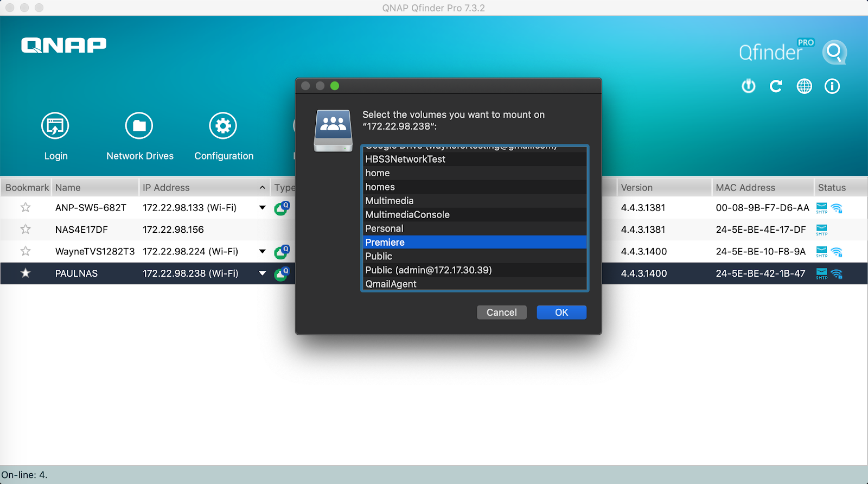This screenshot has height=484, width=868.
Task: Click myQNAPcloud type icon for WayneTVS1282T3
Action: click(282, 252)
